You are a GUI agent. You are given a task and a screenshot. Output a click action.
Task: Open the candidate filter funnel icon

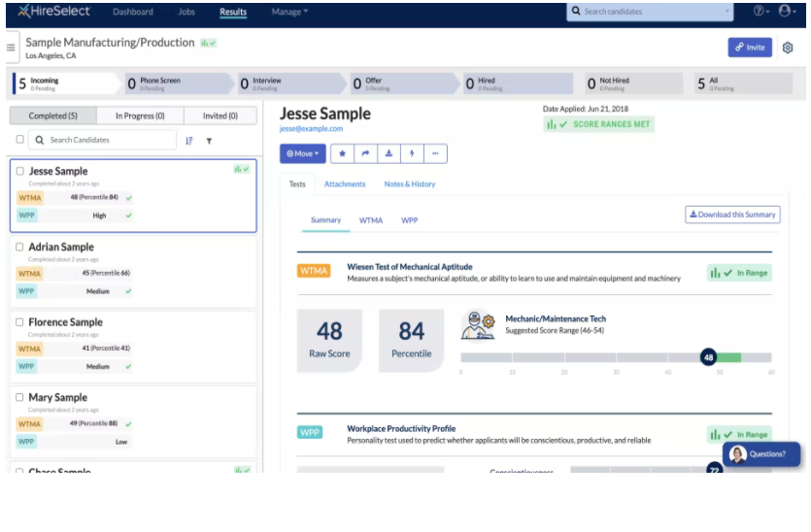tap(209, 141)
